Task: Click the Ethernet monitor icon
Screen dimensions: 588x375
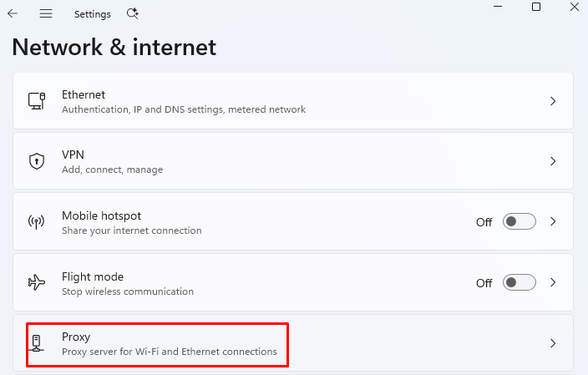Action: [x=37, y=101]
